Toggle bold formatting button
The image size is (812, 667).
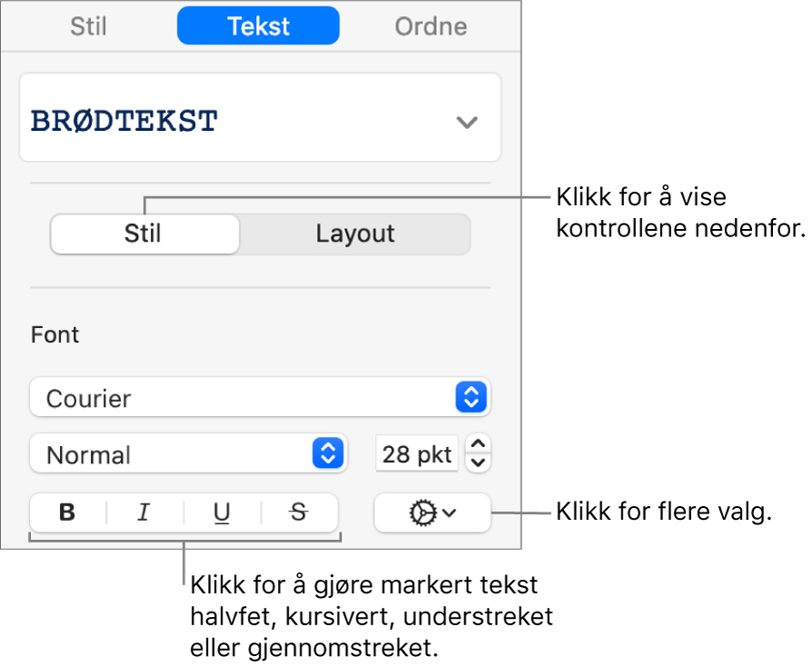[68, 513]
